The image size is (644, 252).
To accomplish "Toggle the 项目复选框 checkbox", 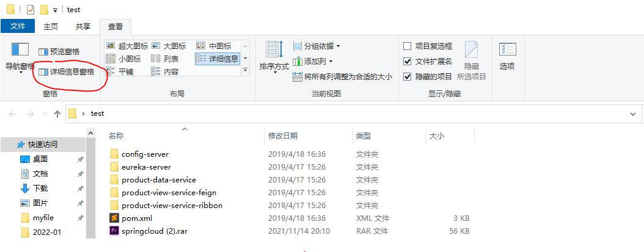I will (x=408, y=46).
